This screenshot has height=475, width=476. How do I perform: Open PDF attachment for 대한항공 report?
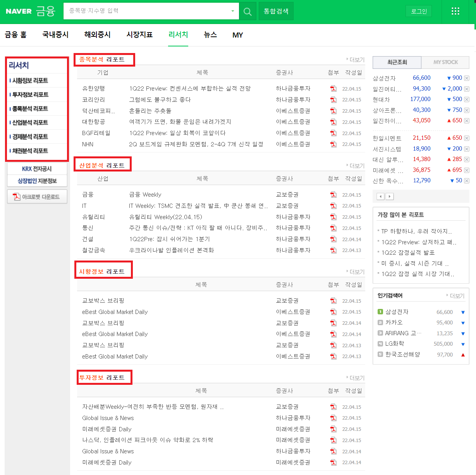(x=333, y=122)
